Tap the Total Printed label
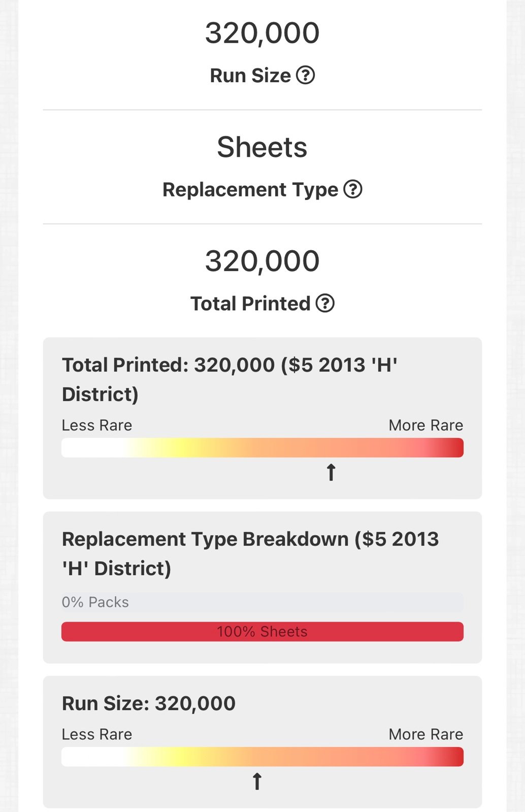The width and height of the screenshot is (525, 812). coord(250,303)
